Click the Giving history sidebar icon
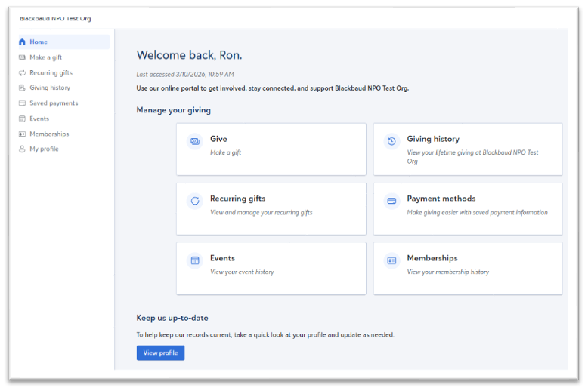Screen dimensions: 588x391 22,88
